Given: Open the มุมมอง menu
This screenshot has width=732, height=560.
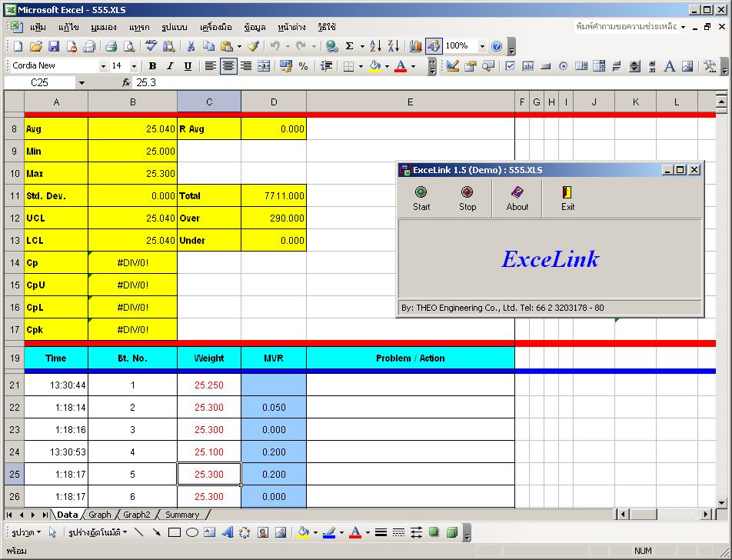Looking at the screenshot, I should pos(104,27).
